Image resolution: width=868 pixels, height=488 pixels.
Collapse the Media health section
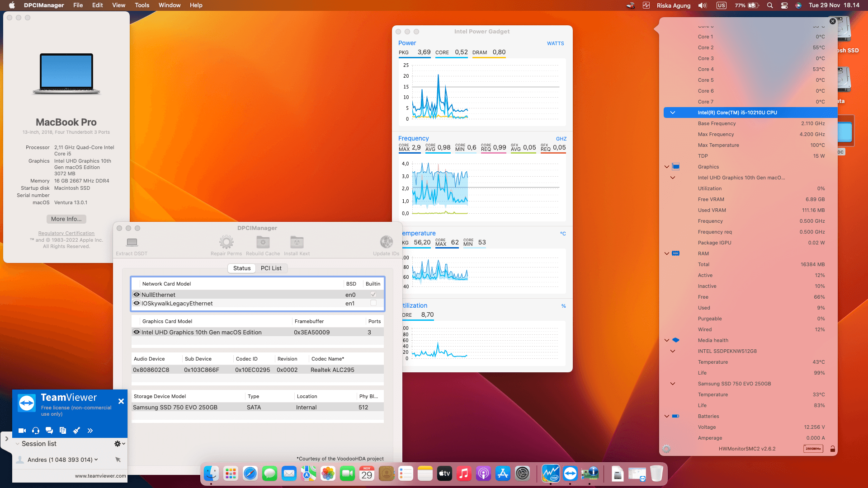667,340
